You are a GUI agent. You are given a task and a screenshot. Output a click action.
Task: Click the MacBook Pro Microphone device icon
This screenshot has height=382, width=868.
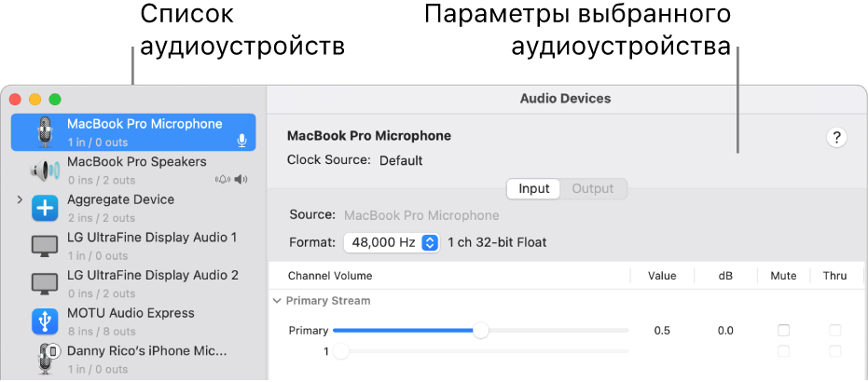[45, 132]
